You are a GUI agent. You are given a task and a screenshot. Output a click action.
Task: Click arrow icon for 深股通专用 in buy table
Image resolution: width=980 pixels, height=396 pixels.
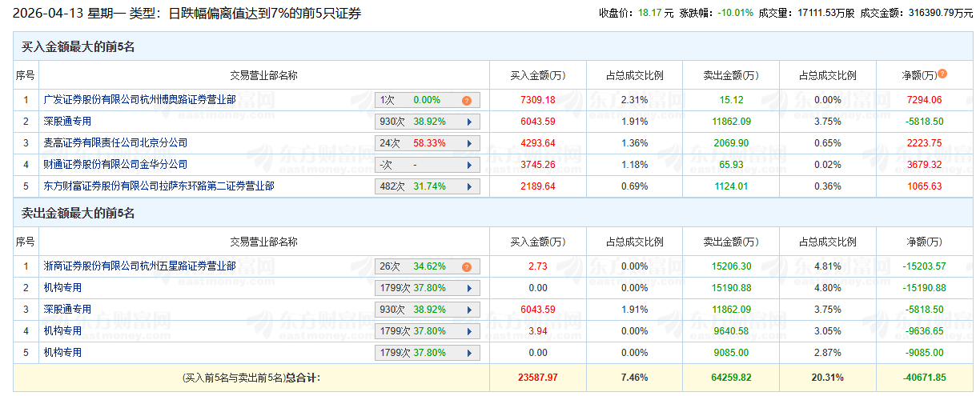[468, 122]
